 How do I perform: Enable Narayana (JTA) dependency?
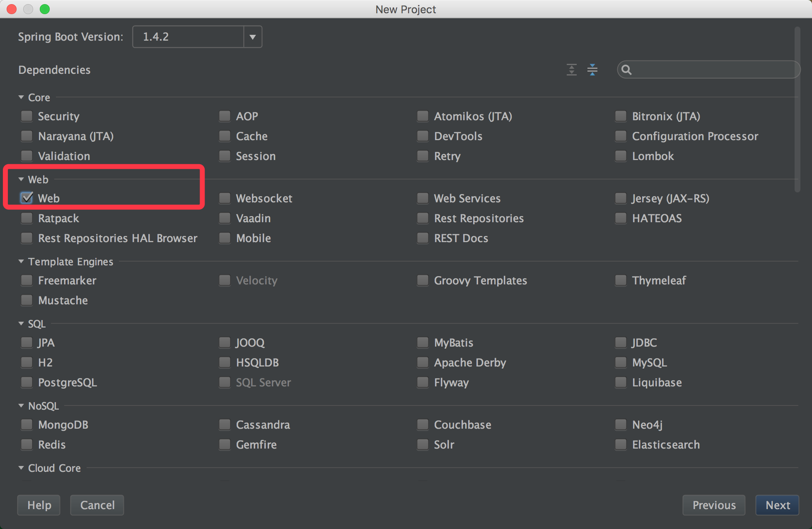coord(27,136)
